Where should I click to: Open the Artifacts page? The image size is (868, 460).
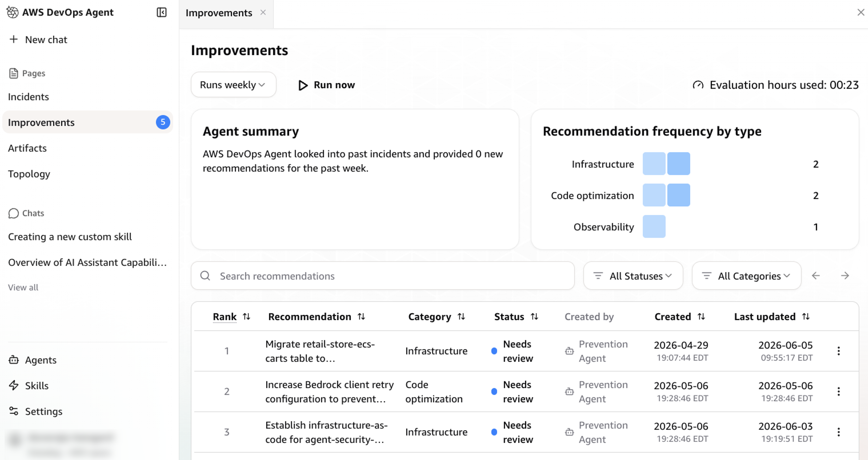[x=27, y=148]
